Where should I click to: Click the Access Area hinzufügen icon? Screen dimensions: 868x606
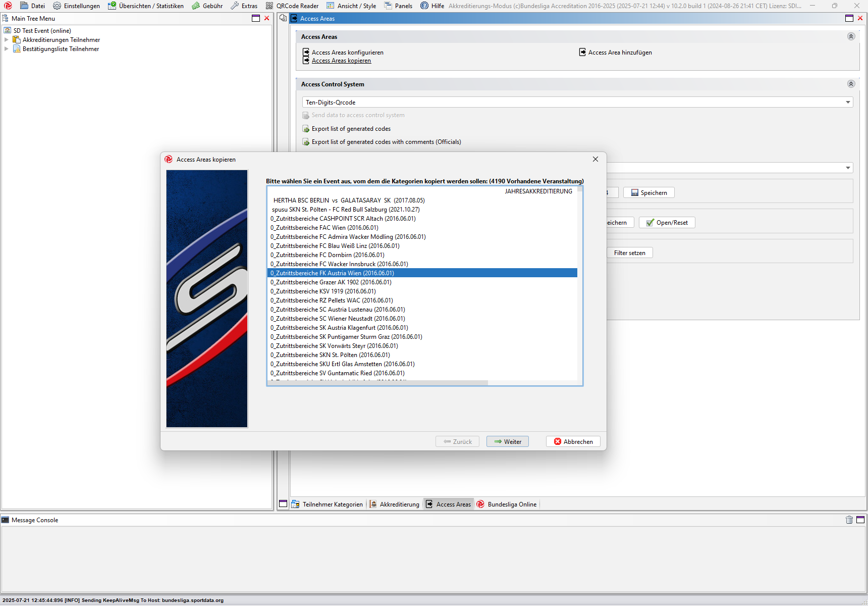(x=582, y=52)
